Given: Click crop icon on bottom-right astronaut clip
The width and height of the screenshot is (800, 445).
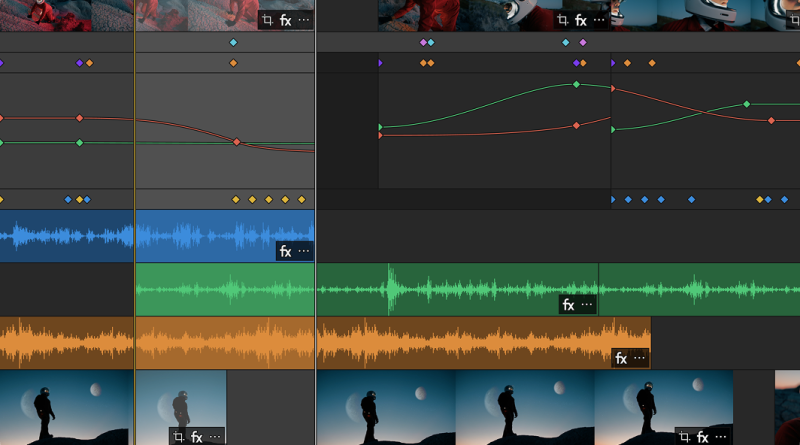Looking at the screenshot, I should [684, 436].
